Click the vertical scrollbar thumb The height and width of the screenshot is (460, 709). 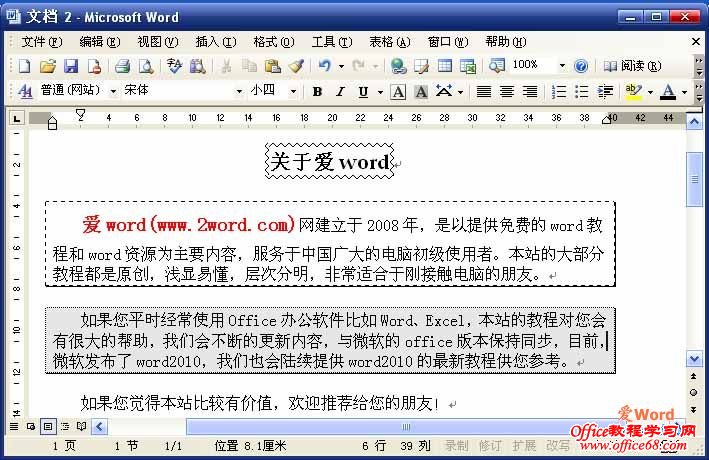pos(695,179)
